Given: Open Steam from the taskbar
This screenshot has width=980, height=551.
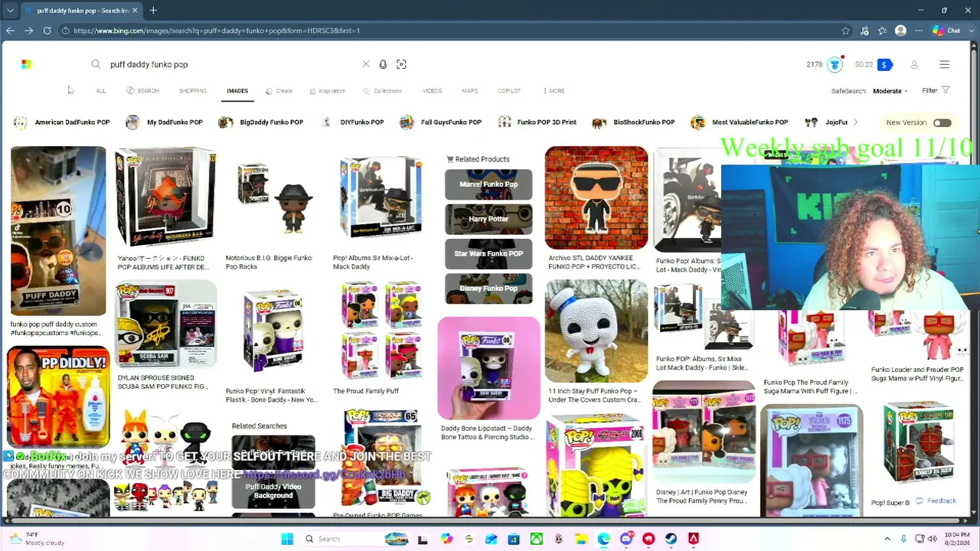Looking at the screenshot, I should coord(671,539).
